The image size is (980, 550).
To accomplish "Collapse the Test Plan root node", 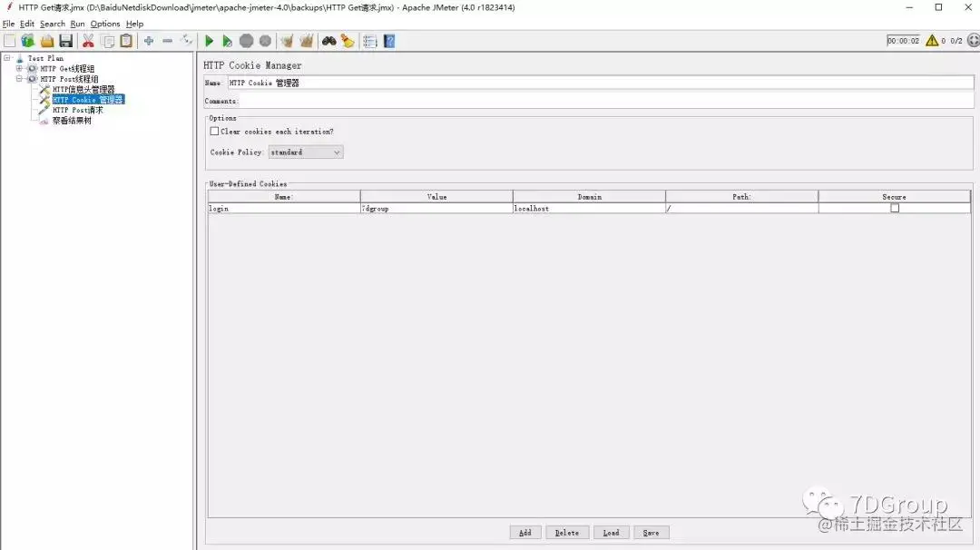I will click(x=7, y=58).
